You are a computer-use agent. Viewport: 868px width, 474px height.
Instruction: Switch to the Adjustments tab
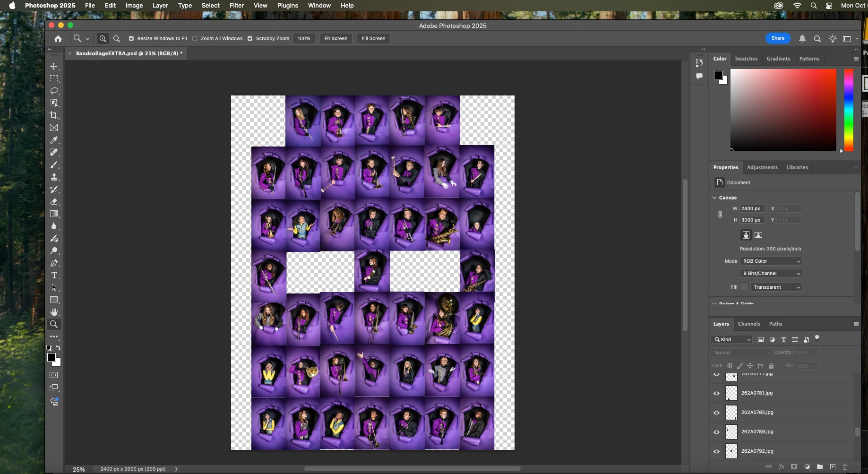pyautogui.click(x=762, y=168)
